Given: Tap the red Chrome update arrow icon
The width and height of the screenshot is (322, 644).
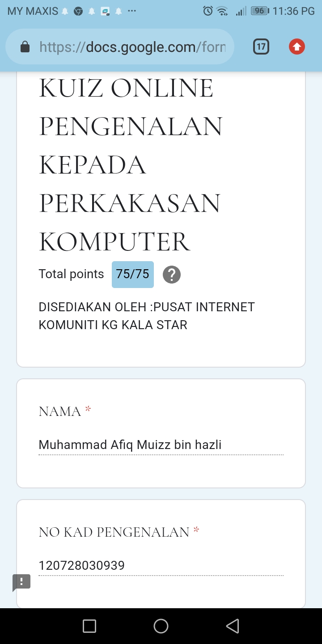Looking at the screenshot, I should [x=297, y=47].
